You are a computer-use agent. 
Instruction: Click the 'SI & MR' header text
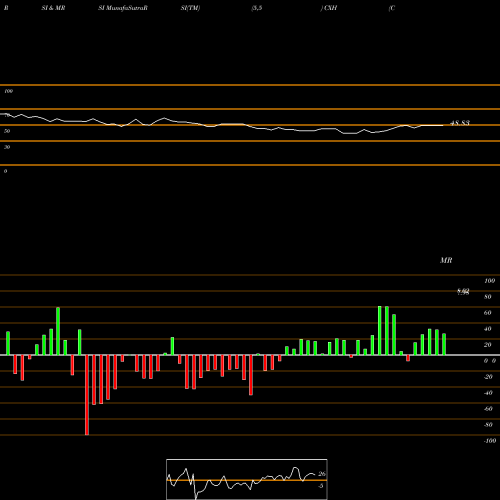53,8
